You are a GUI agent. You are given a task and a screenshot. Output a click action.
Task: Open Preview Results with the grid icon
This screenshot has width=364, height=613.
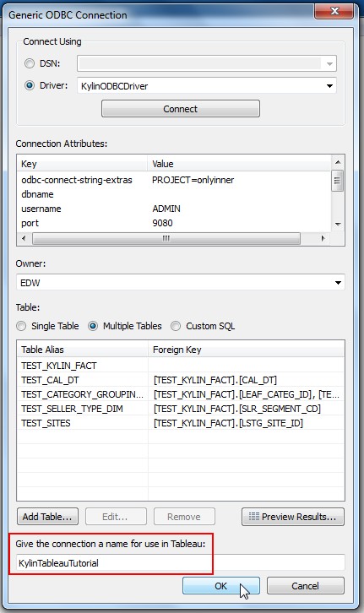293,517
